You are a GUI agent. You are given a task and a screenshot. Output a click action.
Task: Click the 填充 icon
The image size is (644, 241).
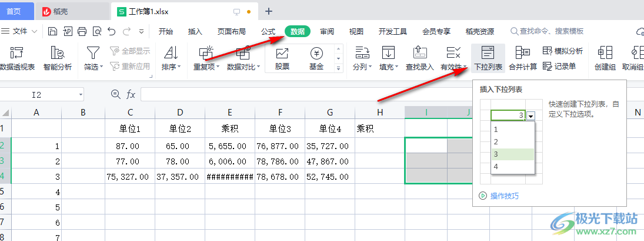[x=389, y=52]
